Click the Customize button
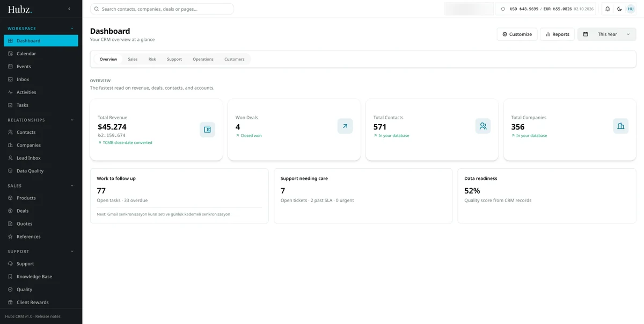This screenshot has width=644, height=324. tap(517, 34)
